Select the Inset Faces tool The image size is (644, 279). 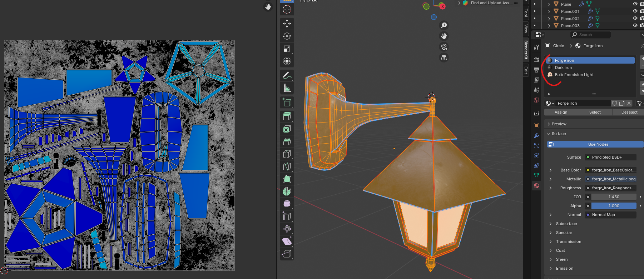coord(287,129)
